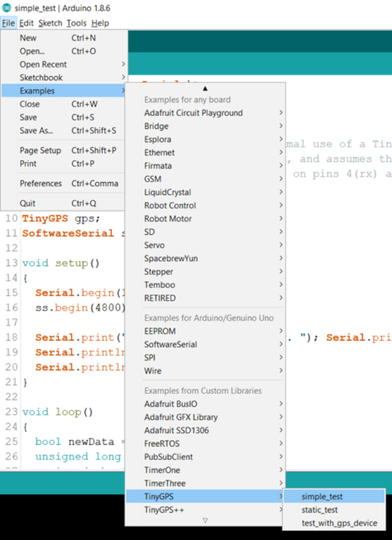The image size is (392, 540).
Task: Open Robot Motor examples
Action: pos(205,218)
